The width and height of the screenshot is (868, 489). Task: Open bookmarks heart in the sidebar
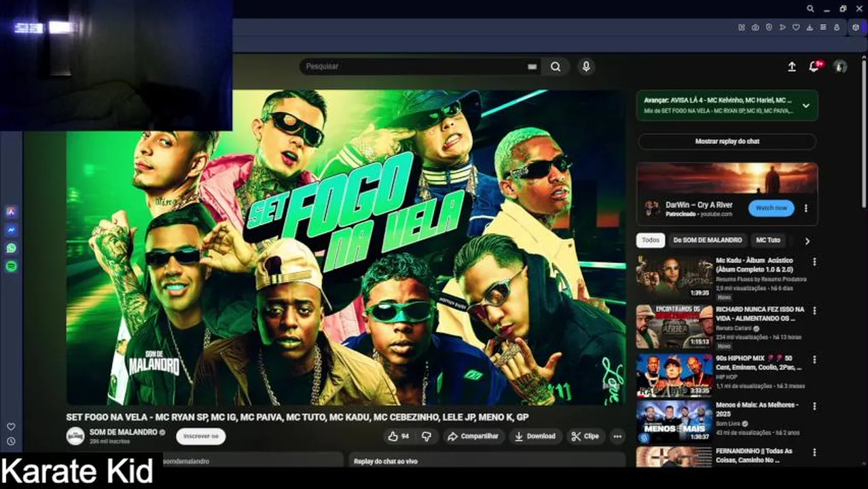tap(11, 427)
